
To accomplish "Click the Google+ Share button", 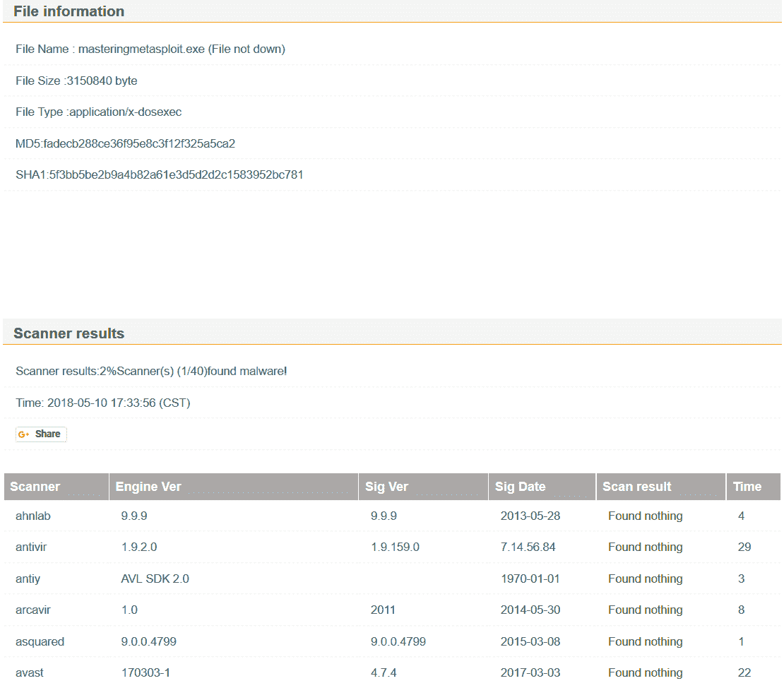I will tap(41, 434).
